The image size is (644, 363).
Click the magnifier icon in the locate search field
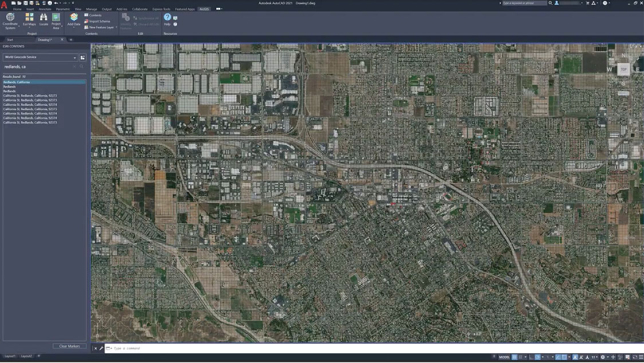[82, 67]
